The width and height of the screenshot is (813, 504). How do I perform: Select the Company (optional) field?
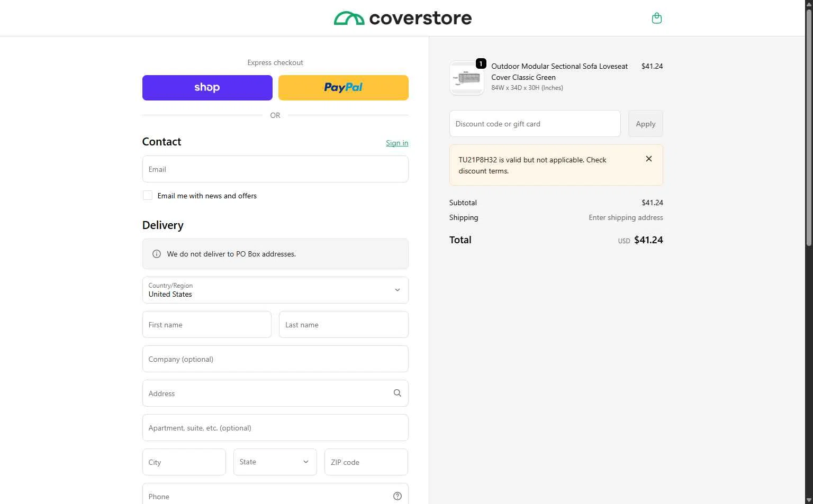point(275,359)
